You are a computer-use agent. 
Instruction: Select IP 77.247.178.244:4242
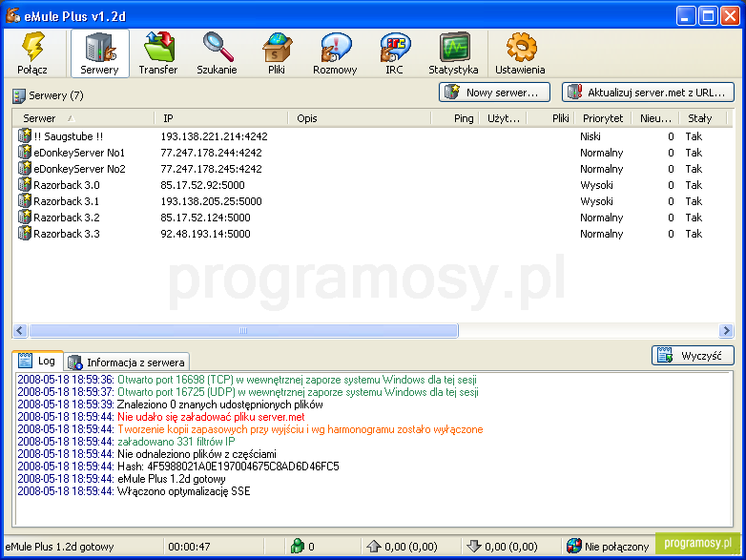coord(211,153)
